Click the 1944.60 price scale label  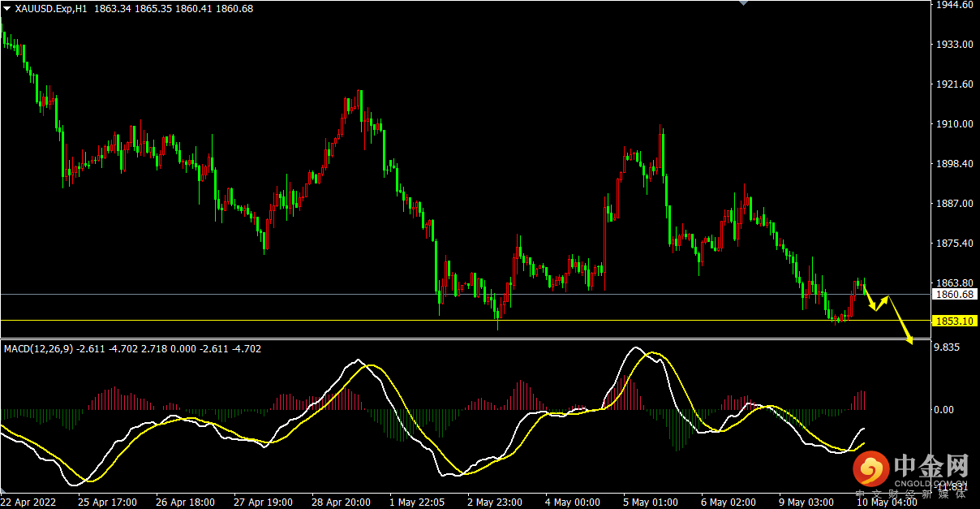(954, 5)
